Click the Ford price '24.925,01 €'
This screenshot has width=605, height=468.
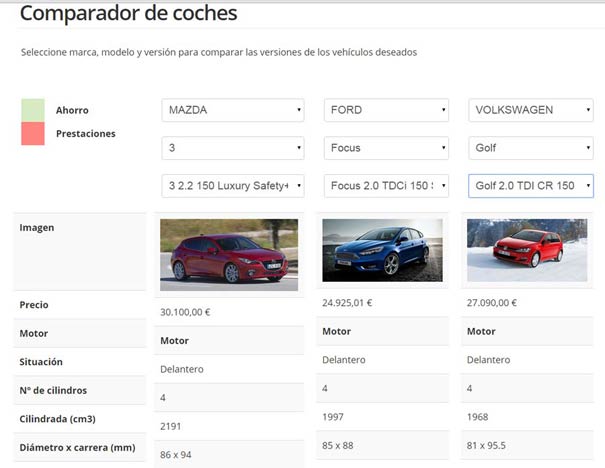click(347, 303)
